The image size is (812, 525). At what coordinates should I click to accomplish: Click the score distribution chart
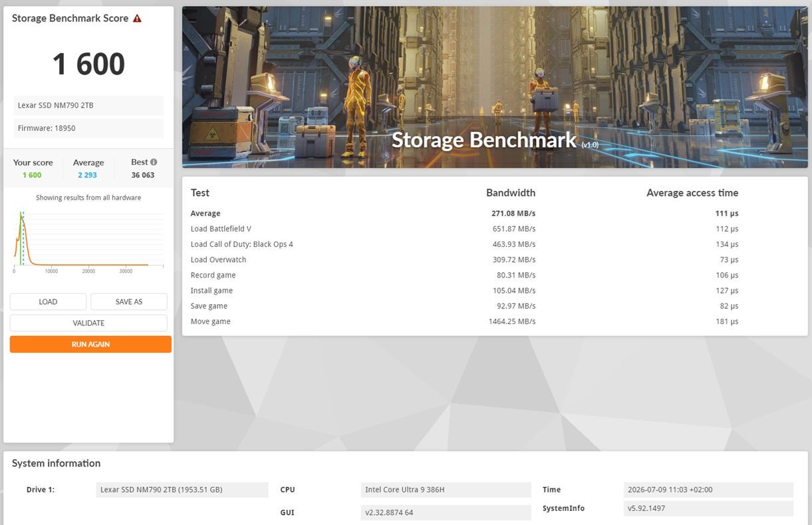point(88,241)
